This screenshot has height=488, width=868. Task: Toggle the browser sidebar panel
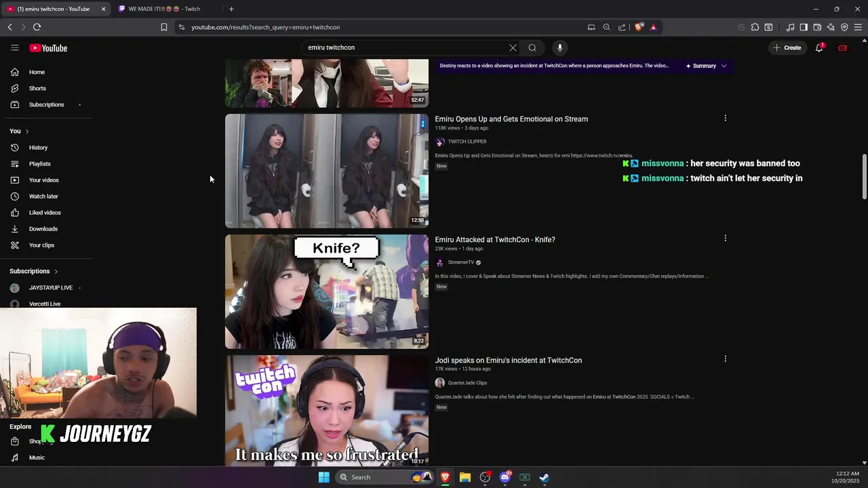[804, 27]
